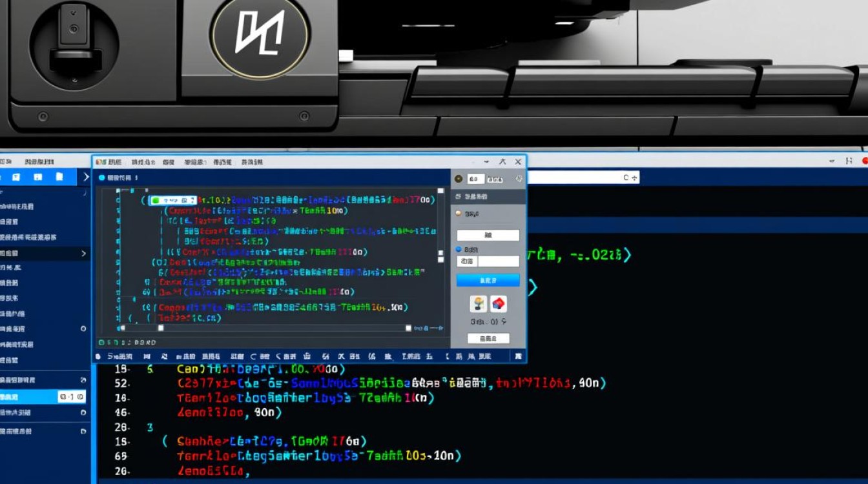Select the blue radio button in dialog side panel
Viewport: 868px width, 484px height.
pyautogui.click(x=459, y=249)
